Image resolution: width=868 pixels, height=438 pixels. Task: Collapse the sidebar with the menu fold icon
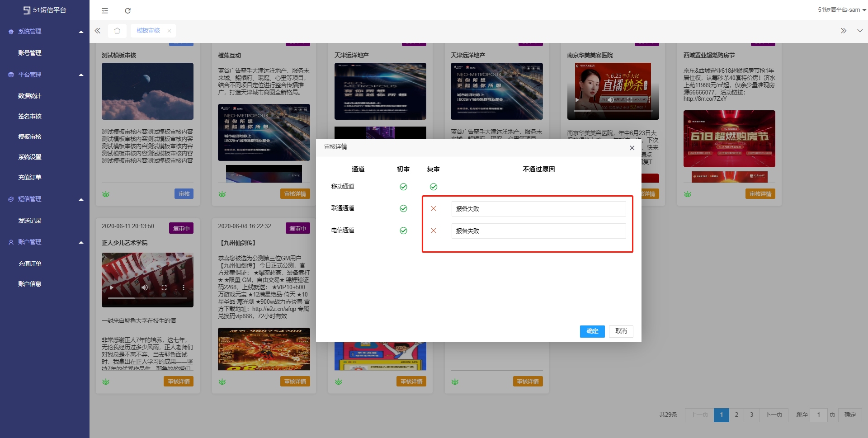(105, 10)
